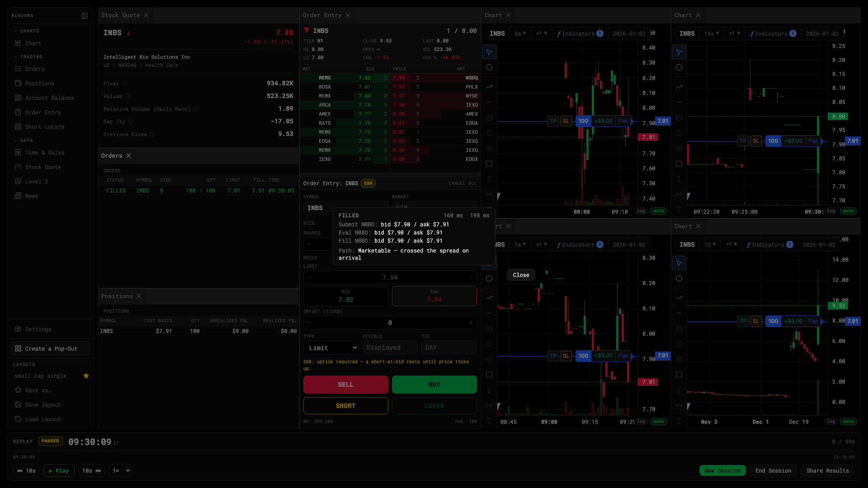The image size is (868, 488).
Task: Select the cursor tool on the 10s chart
Action: click(679, 52)
